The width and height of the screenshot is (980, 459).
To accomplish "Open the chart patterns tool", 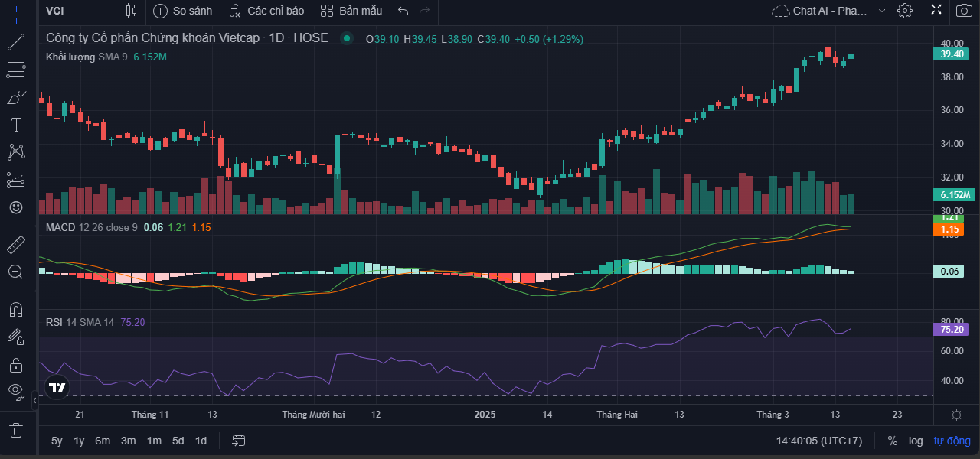I will [16, 152].
